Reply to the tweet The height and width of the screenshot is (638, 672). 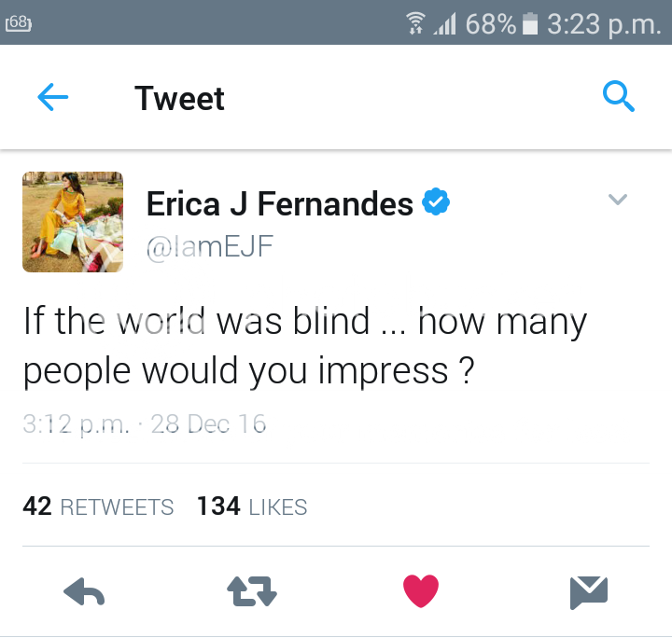coord(83,589)
